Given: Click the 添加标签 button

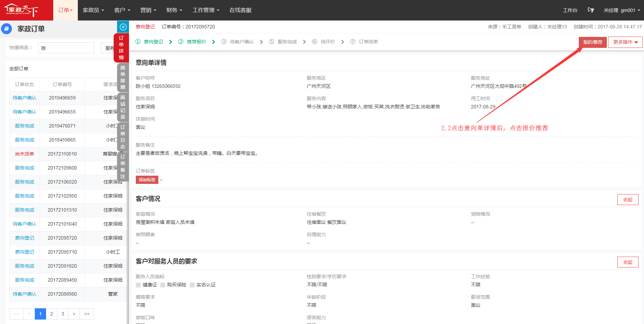Looking at the screenshot, I should (x=147, y=180).
